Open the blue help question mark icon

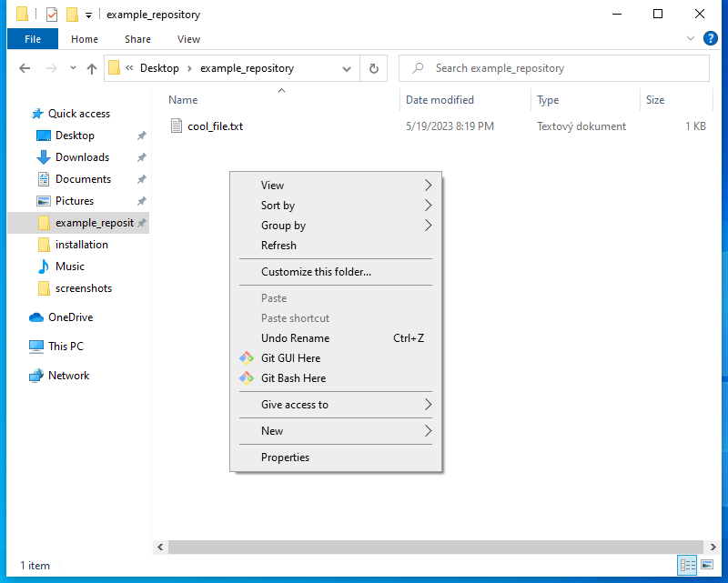[711, 38]
